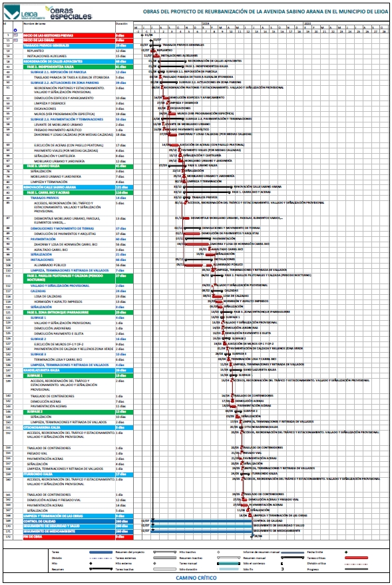This screenshot has height=585, width=392.
Task: Click the Fin de Obra milestone at 28/06
Action: pos(252,536)
